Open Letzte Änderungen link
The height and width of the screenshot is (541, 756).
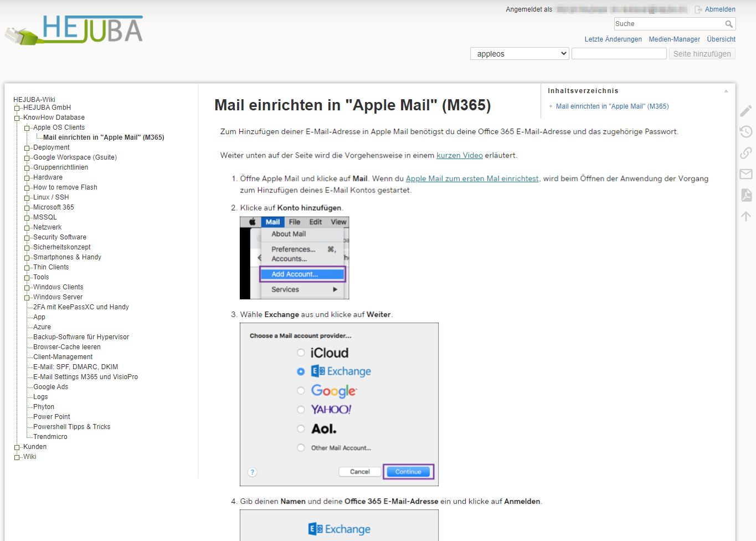click(x=613, y=39)
